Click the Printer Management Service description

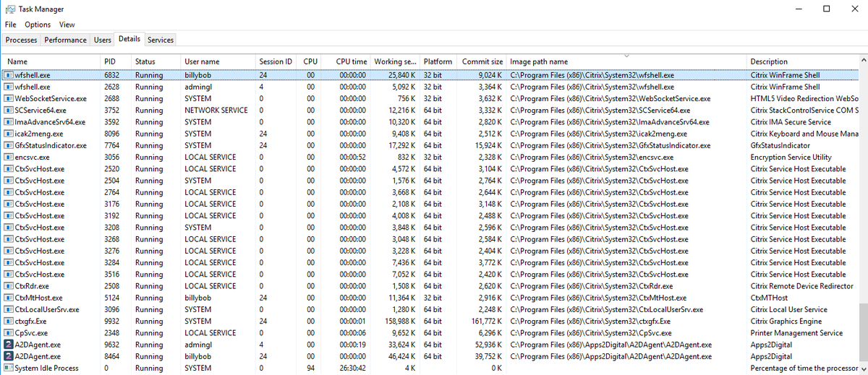pos(796,333)
